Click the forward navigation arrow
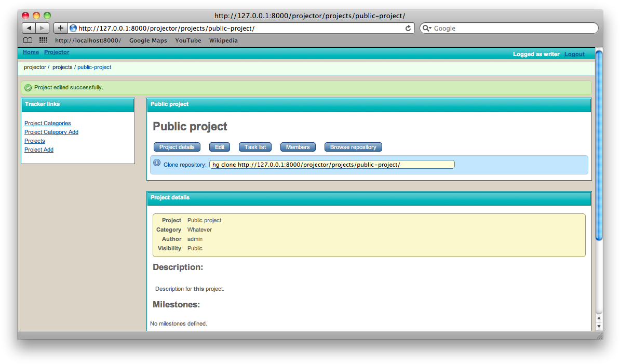This screenshot has height=364, width=620. click(x=42, y=28)
